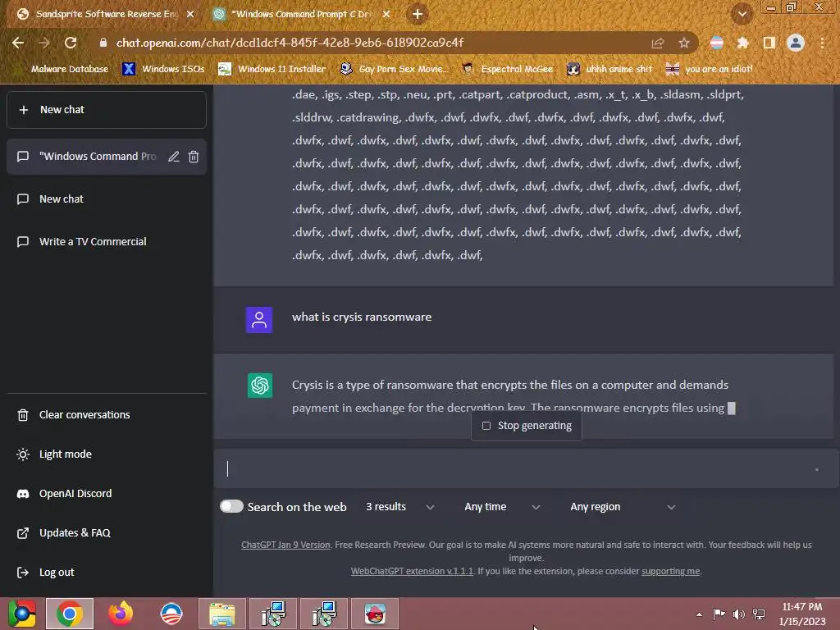The image size is (840, 630).
Task: Launch Firefox from the taskbar
Action: pyautogui.click(x=121, y=614)
